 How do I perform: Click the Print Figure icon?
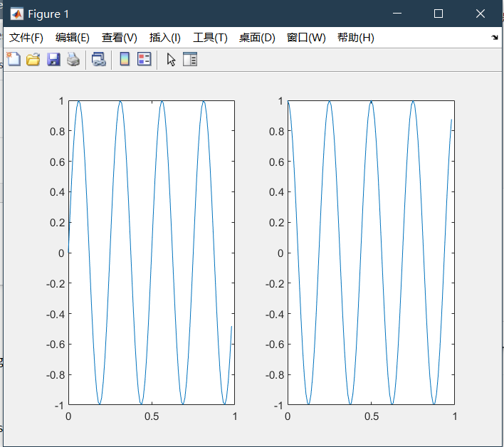click(x=73, y=60)
